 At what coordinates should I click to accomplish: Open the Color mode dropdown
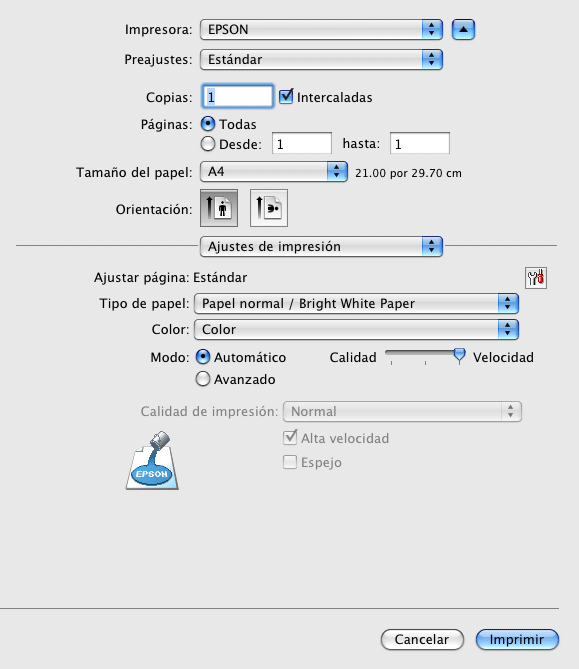[356, 329]
